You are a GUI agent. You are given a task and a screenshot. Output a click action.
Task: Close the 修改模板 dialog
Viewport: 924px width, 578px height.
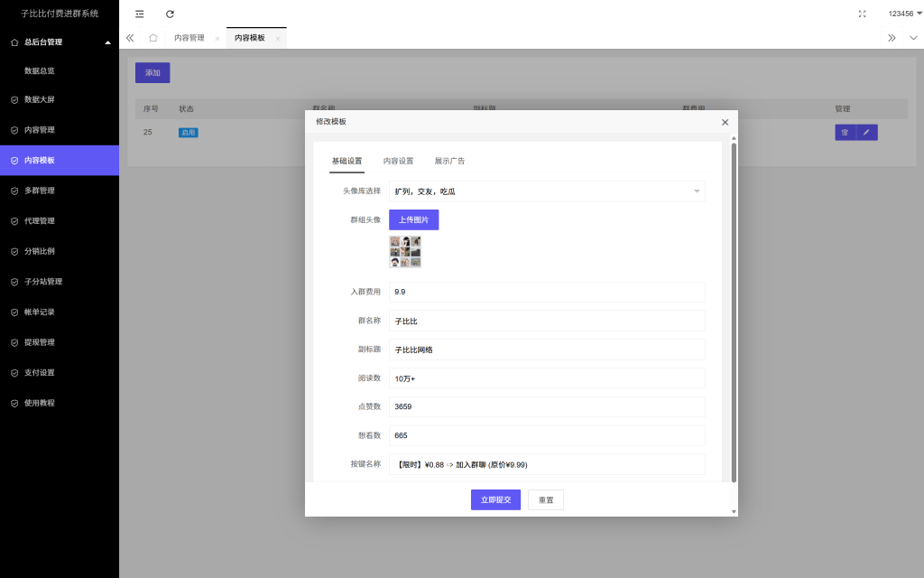click(725, 122)
